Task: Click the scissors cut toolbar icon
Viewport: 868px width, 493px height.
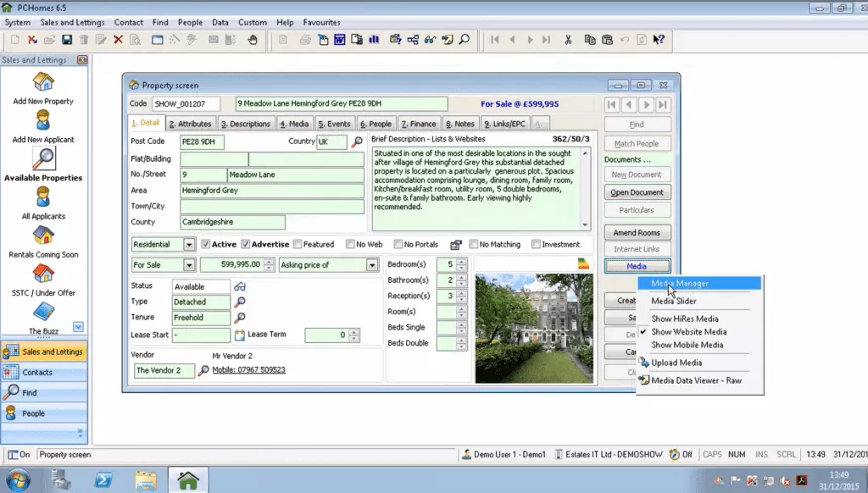Action: tap(568, 40)
